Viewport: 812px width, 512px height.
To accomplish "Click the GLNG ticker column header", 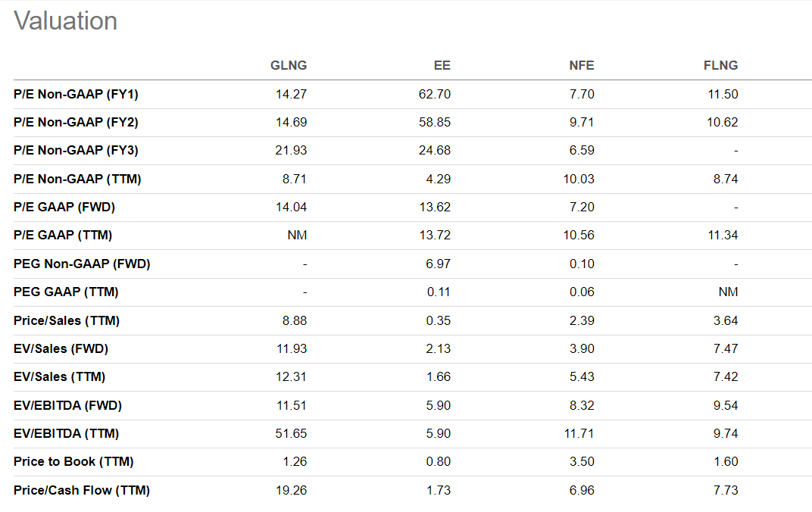I will (x=289, y=65).
